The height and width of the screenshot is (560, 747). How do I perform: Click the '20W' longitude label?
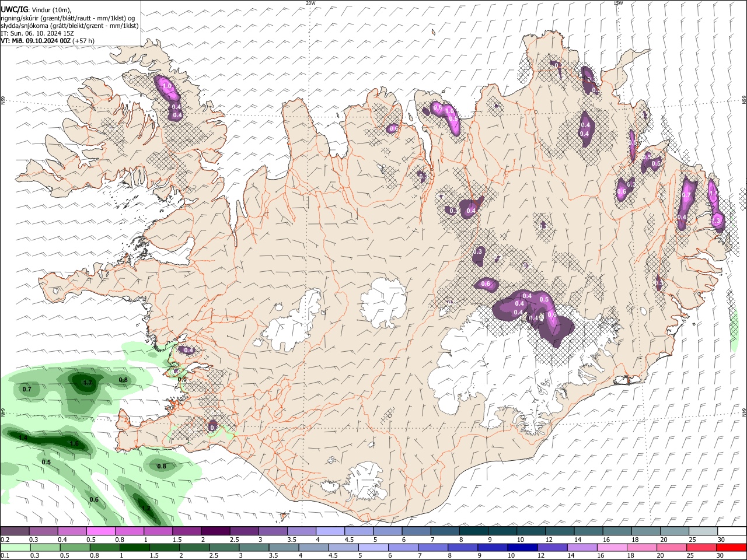tap(311, 3)
